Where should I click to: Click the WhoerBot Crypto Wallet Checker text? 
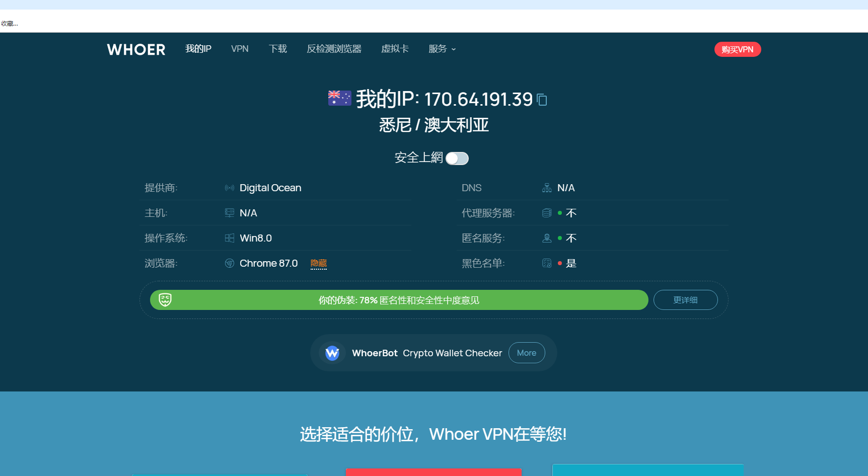click(x=427, y=353)
